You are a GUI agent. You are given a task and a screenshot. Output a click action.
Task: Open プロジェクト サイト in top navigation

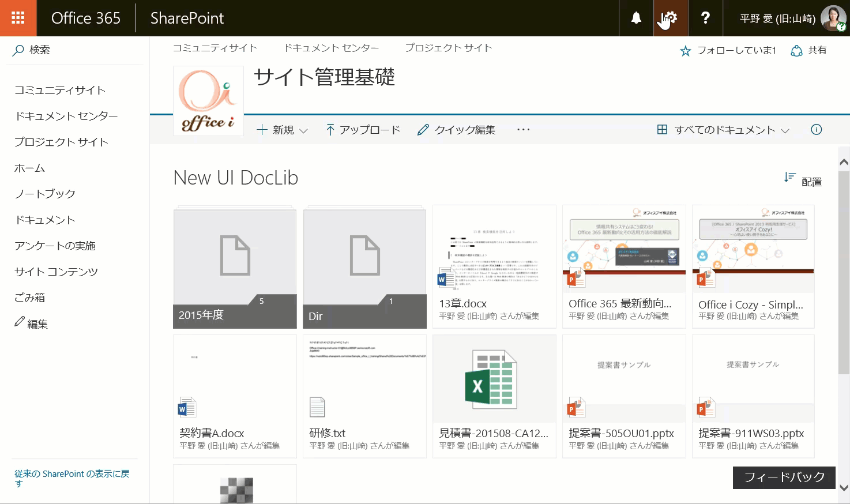pos(449,48)
